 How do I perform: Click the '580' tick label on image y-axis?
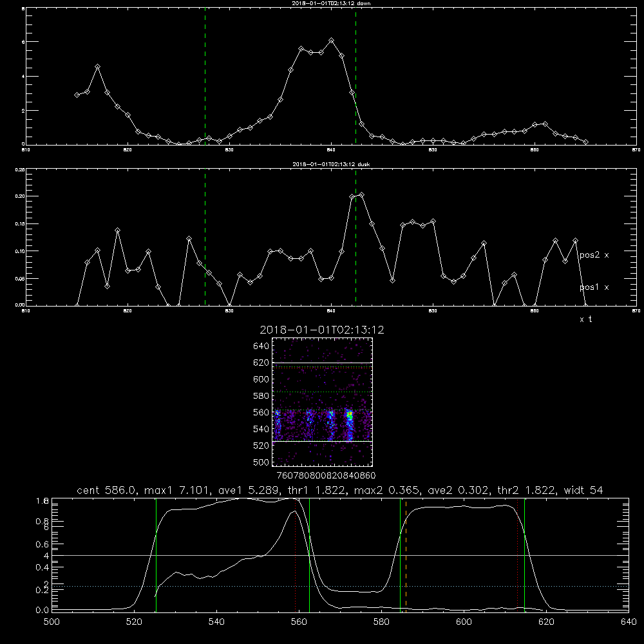(261, 396)
